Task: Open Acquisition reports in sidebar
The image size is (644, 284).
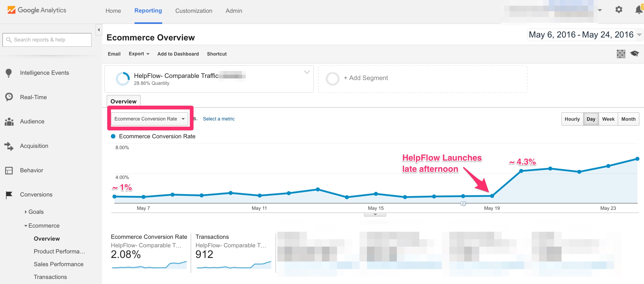Action: click(x=34, y=146)
